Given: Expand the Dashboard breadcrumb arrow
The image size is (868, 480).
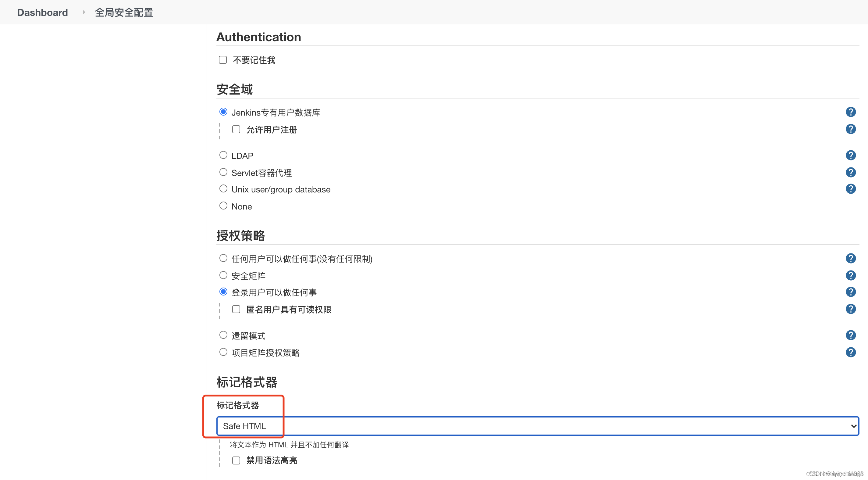Looking at the screenshot, I should click(84, 13).
